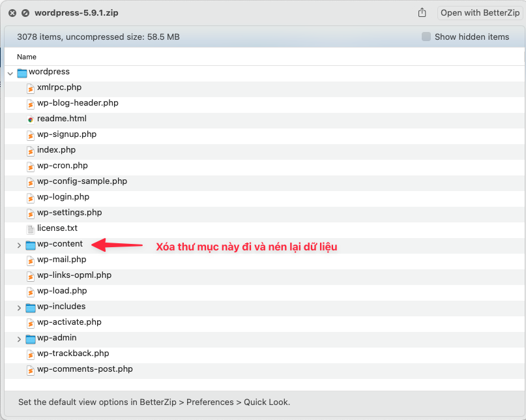526x420 pixels.
Task: Click the wp-activate.php file icon
Action: 31,323
